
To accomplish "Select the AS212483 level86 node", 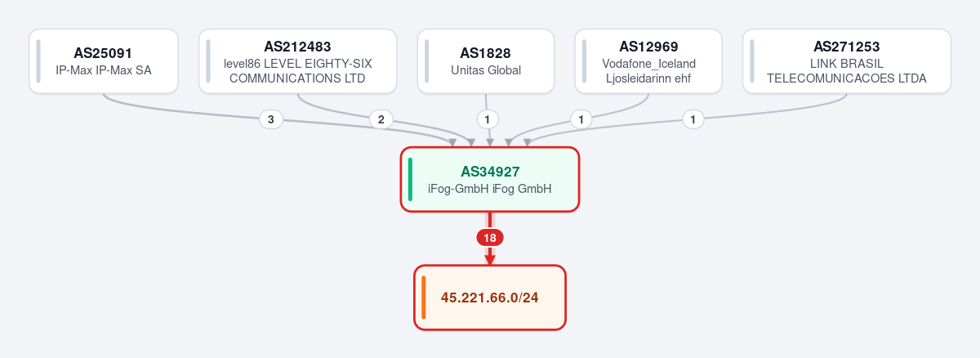I will point(297,61).
